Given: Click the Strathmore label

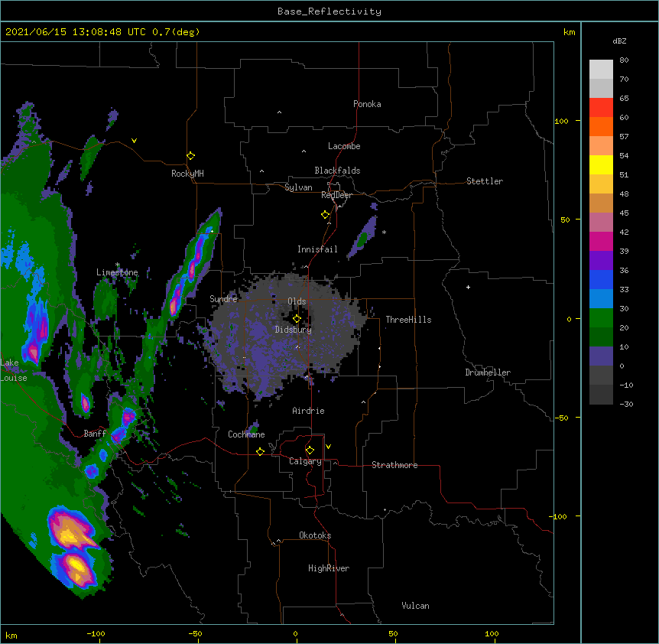Looking at the screenshot, I should tap(394, 465).
